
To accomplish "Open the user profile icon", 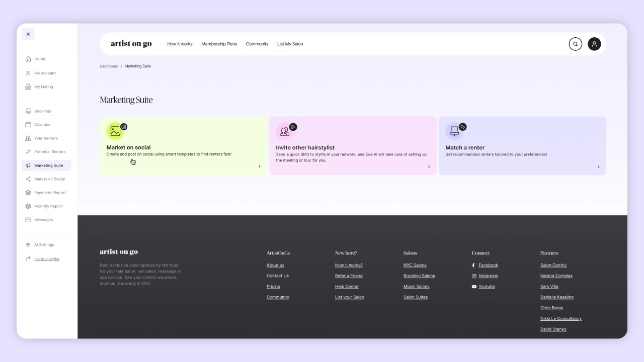I will coord(594,44).
